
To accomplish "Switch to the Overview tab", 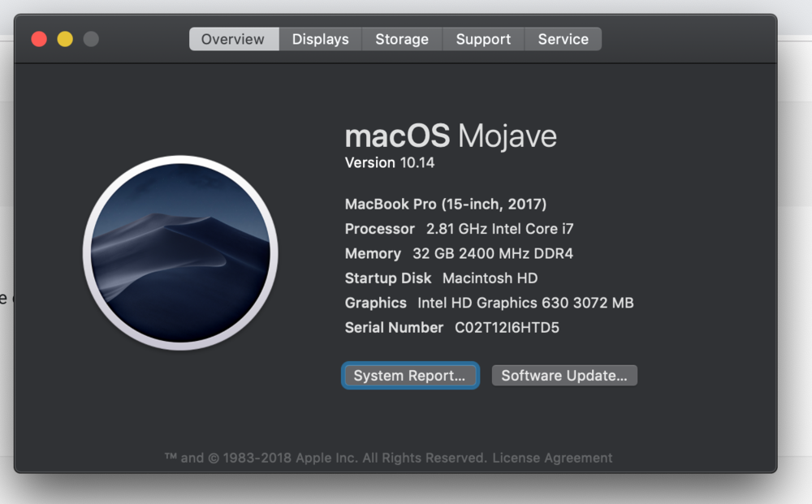I will (x=233, y=39).
